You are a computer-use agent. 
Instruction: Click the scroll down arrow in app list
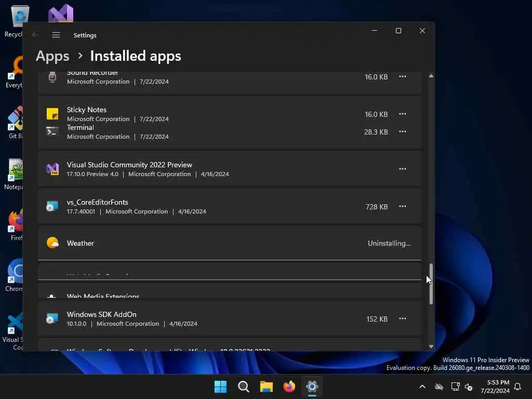(x=431, y=347)
